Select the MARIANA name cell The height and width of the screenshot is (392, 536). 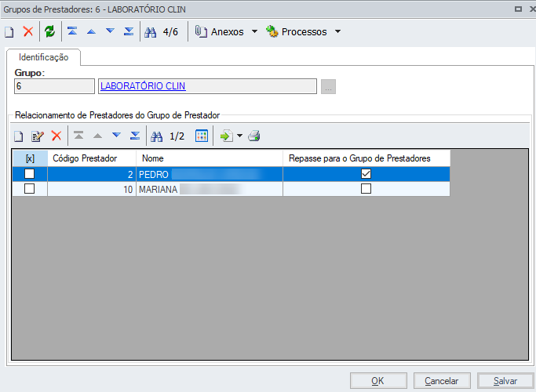point(210,189)
